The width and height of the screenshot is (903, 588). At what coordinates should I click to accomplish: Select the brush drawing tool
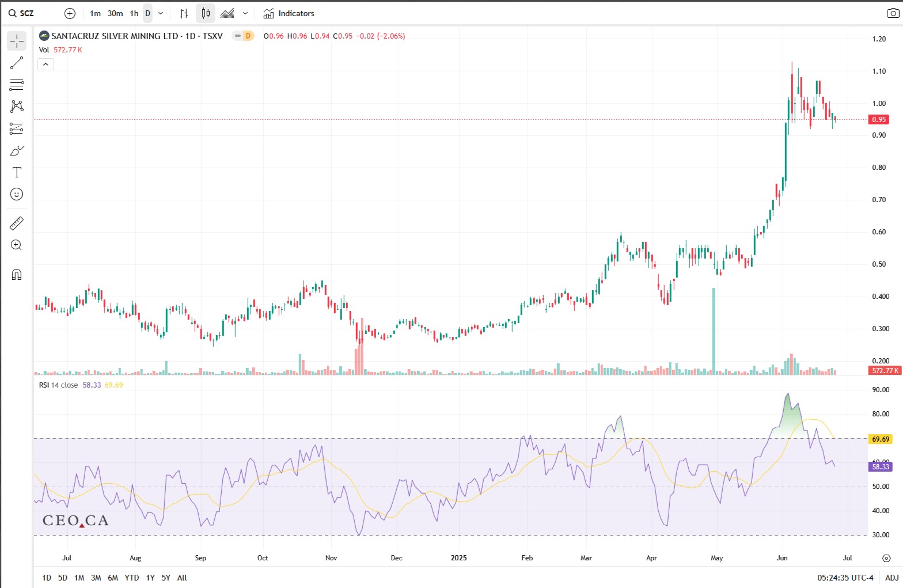[17, 150]
